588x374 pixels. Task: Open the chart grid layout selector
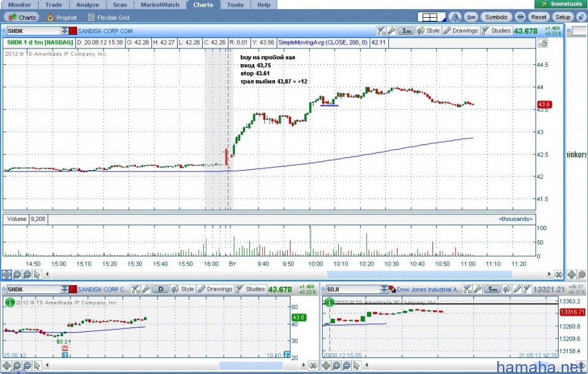point(432,17)
